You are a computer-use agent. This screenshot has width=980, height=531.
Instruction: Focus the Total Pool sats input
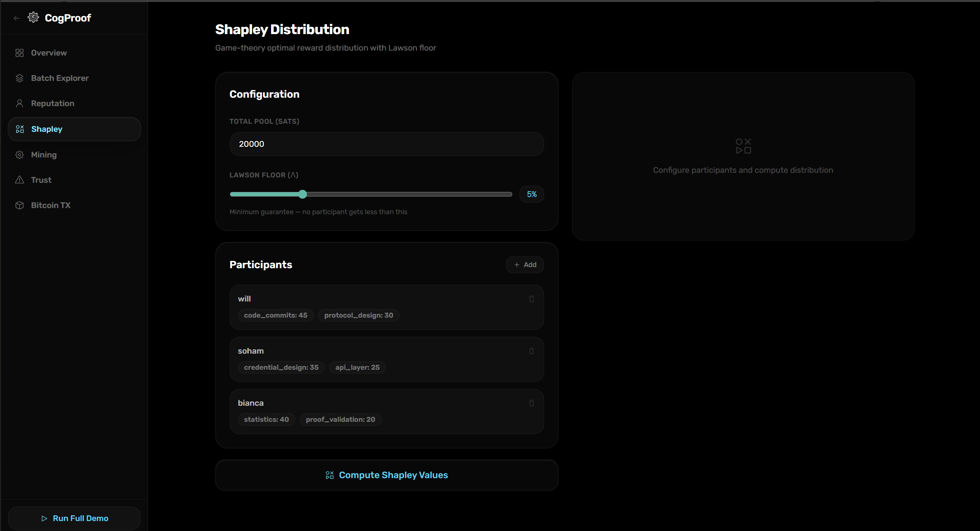click(386, 144)
